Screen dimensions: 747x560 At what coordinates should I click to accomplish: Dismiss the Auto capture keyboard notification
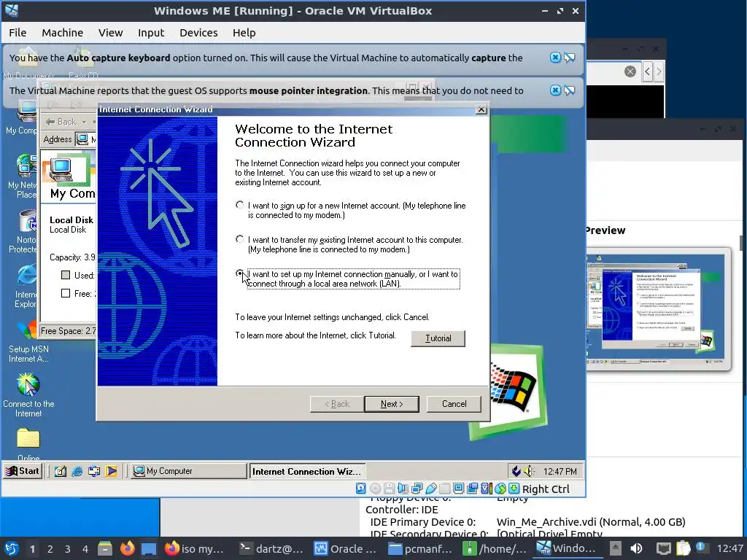555,58
